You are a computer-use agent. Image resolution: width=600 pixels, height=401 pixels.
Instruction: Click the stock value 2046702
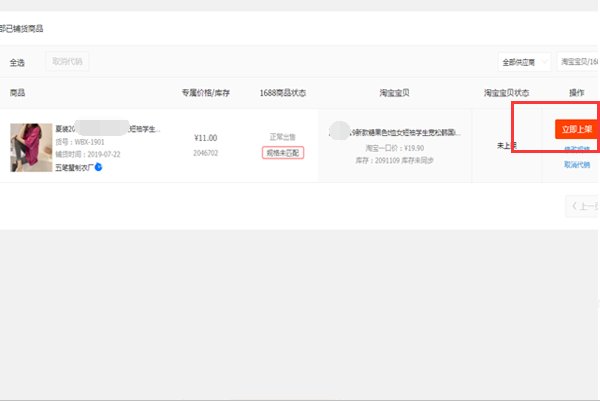click(205, 153)
